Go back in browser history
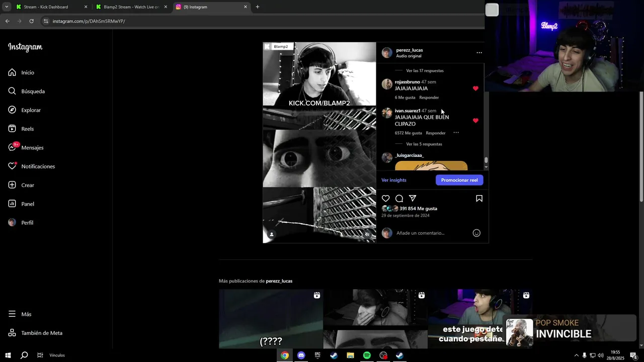 pyautogui.click(x=7, y=21)
